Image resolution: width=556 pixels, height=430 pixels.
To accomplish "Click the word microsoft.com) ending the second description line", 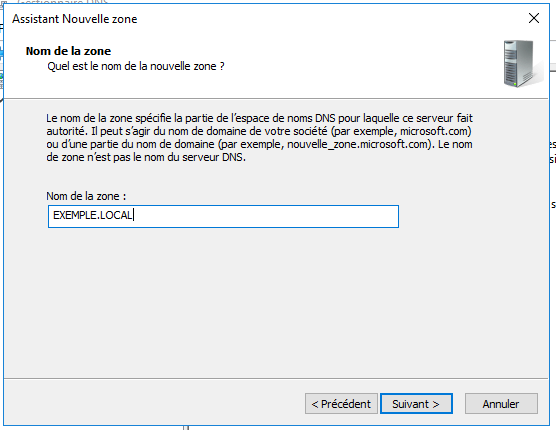I will click(x=436, y=131).
